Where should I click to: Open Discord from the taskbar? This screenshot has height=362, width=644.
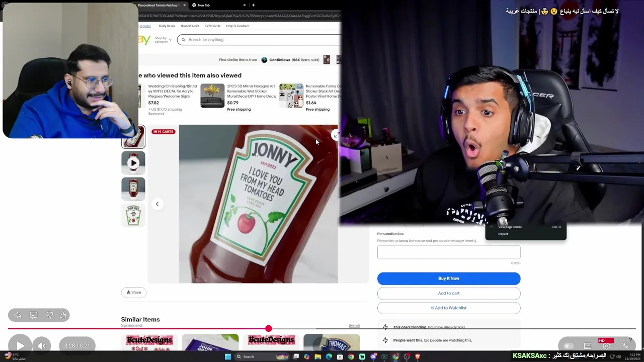[373, 356]
